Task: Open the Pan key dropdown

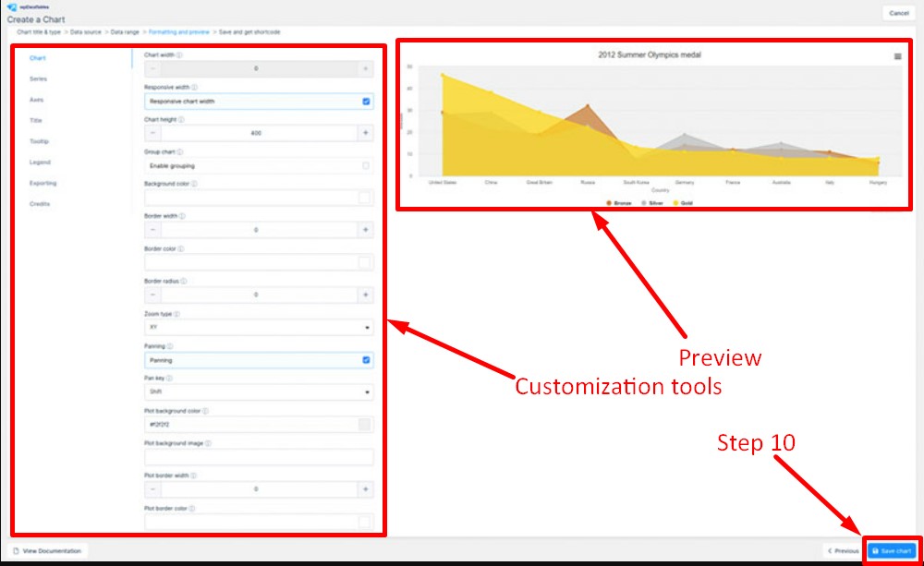Action: [259, 392]
